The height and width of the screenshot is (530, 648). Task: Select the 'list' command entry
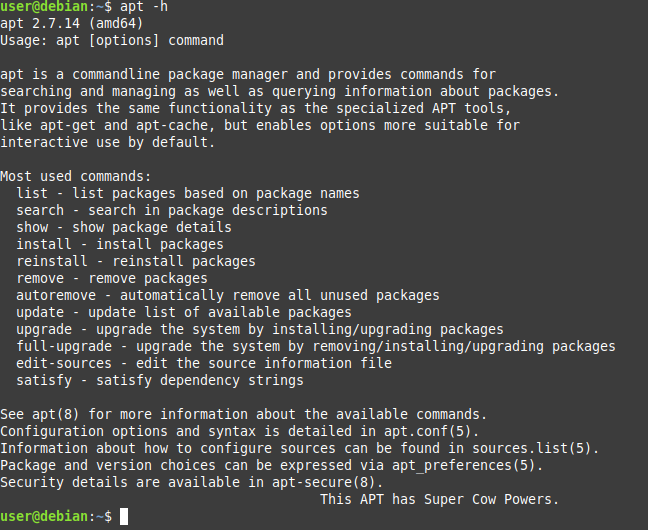pyautogui.click(x=188, y=193)
